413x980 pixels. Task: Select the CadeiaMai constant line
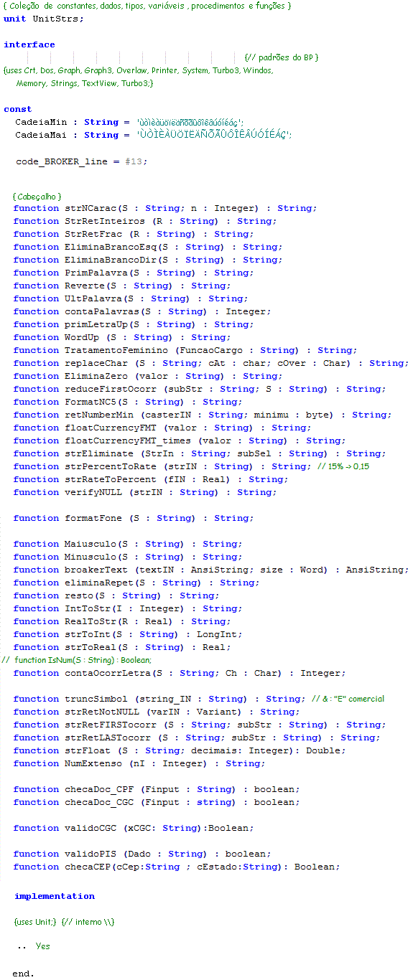154,135
